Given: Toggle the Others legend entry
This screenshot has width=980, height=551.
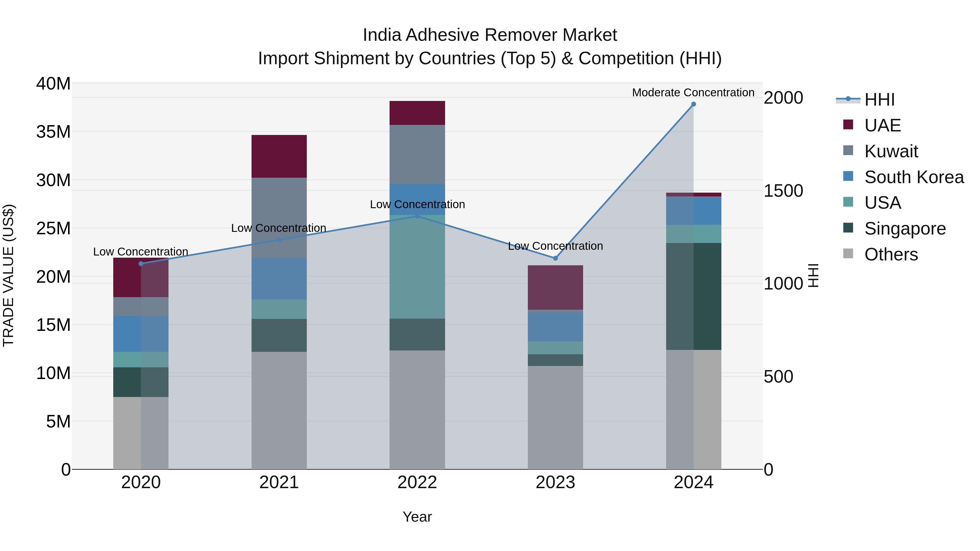Looking at the screenshot, I should pos(880,254).
